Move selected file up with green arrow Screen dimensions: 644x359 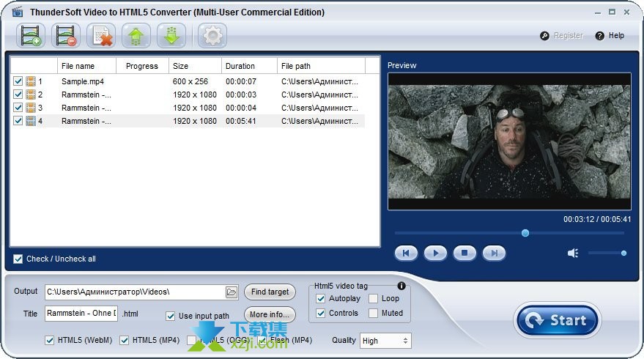[136, 36]
